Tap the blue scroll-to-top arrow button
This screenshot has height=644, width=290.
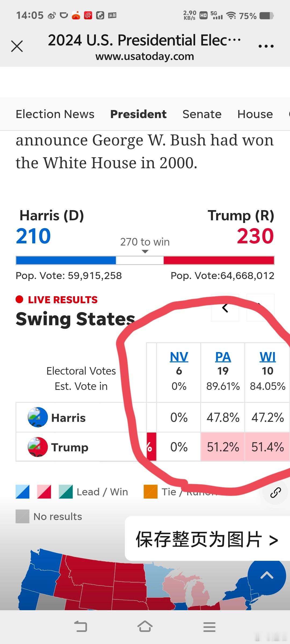pyautogui.click(x=267, y=576)
